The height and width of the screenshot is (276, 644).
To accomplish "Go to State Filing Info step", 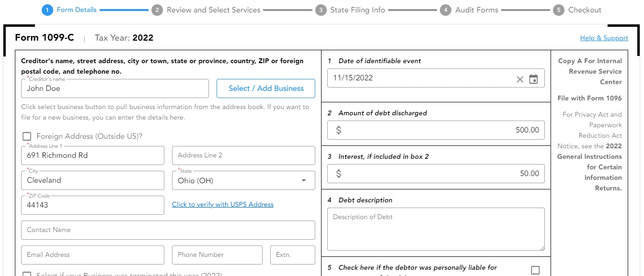I will [x=357, y=10].
